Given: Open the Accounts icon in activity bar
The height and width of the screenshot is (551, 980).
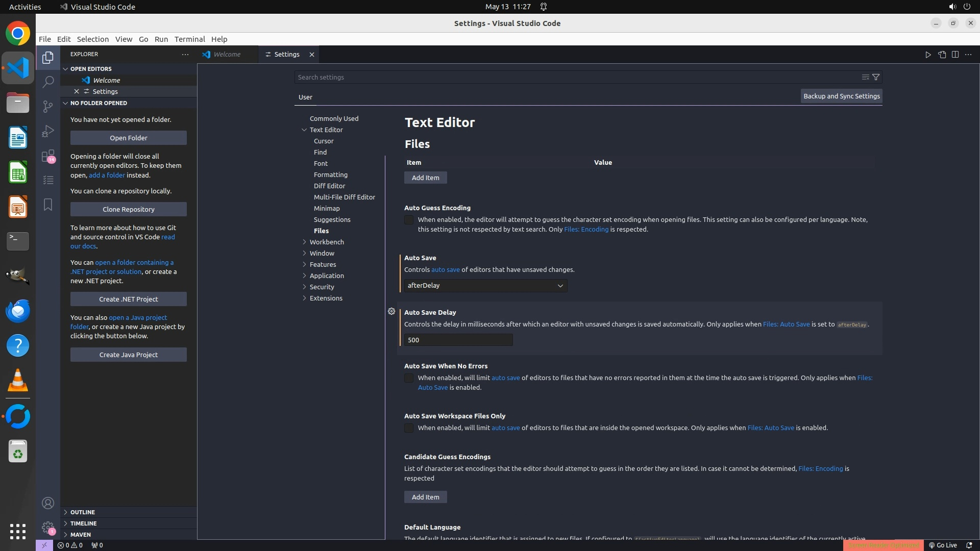Looking at the screenshot, I should (x=48, y=504).
